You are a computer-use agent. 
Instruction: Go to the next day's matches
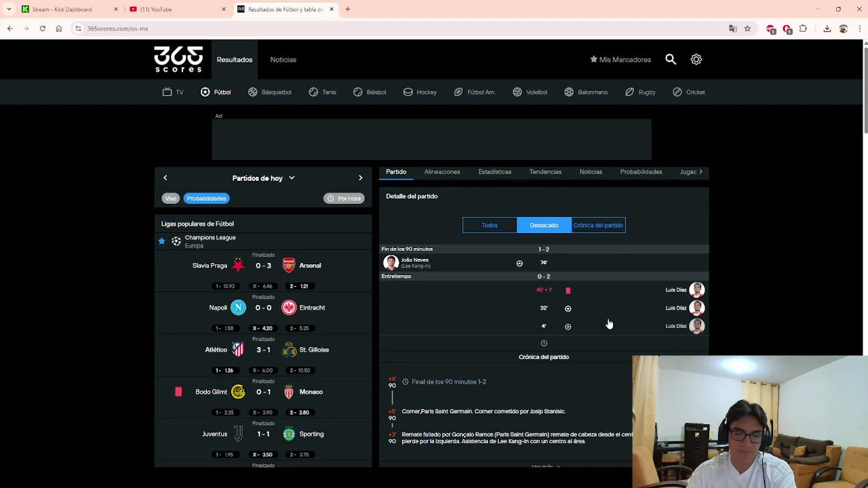point(360,178)
